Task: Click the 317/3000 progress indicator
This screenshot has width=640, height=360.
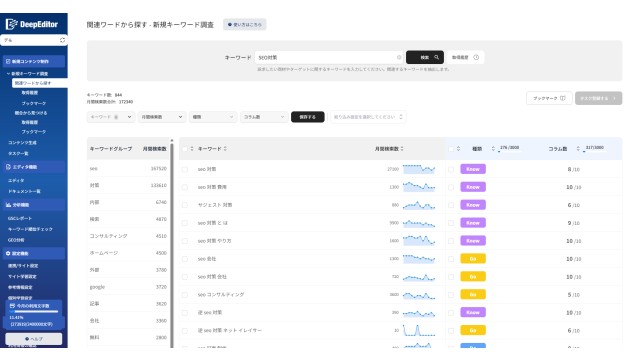Action: click(594, 149)
